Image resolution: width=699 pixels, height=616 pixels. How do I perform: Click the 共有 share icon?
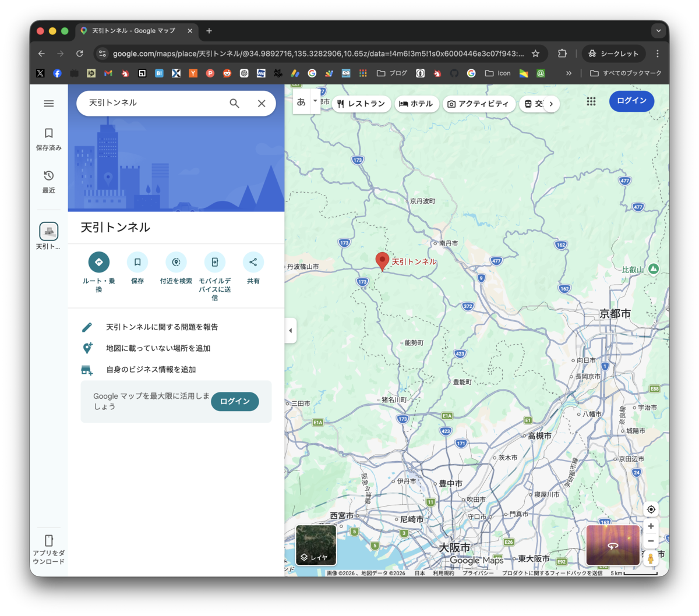point(253,262)
